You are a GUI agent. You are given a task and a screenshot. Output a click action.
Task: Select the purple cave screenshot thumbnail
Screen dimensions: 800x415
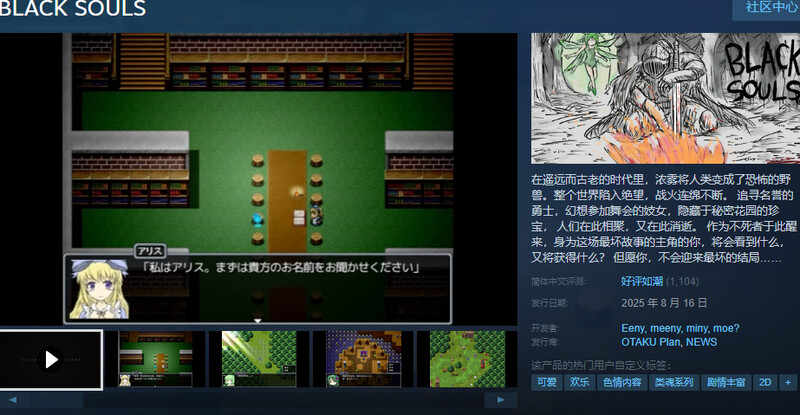[x=363, y=359]
